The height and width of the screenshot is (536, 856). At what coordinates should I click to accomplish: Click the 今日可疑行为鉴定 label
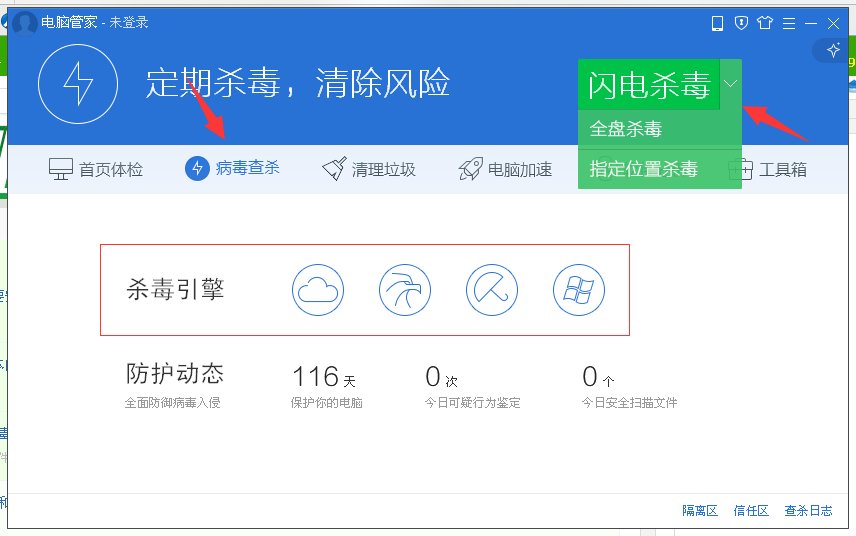473,403
